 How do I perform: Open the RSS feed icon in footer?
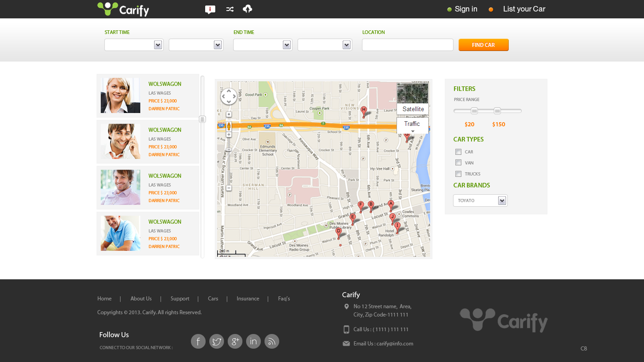tap(272, 341)
